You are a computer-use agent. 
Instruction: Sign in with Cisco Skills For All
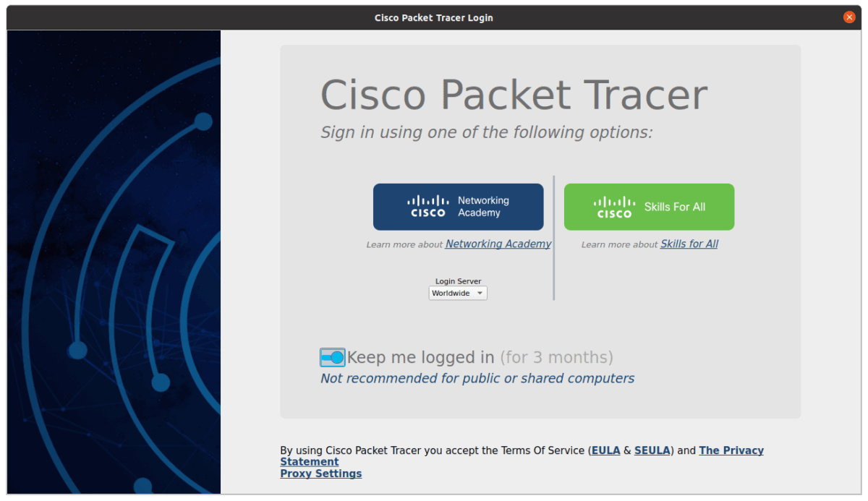[649, 207]
